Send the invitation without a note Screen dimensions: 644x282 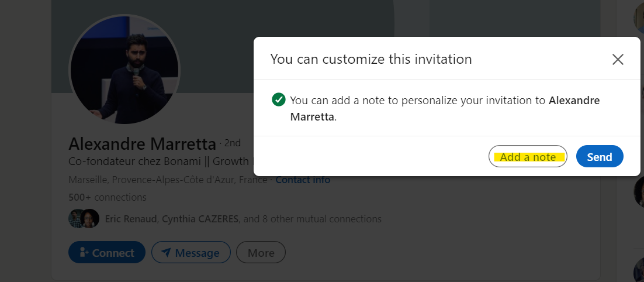tap(600, 156)
